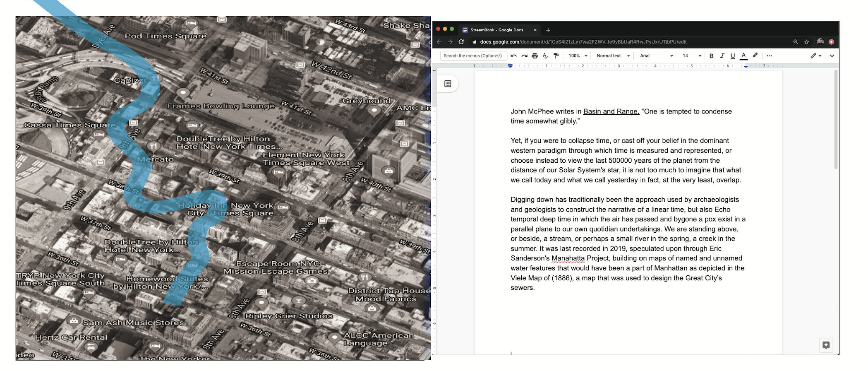
Task: Click the Basin and Range underlined text
Action: [x=611, y=111]
